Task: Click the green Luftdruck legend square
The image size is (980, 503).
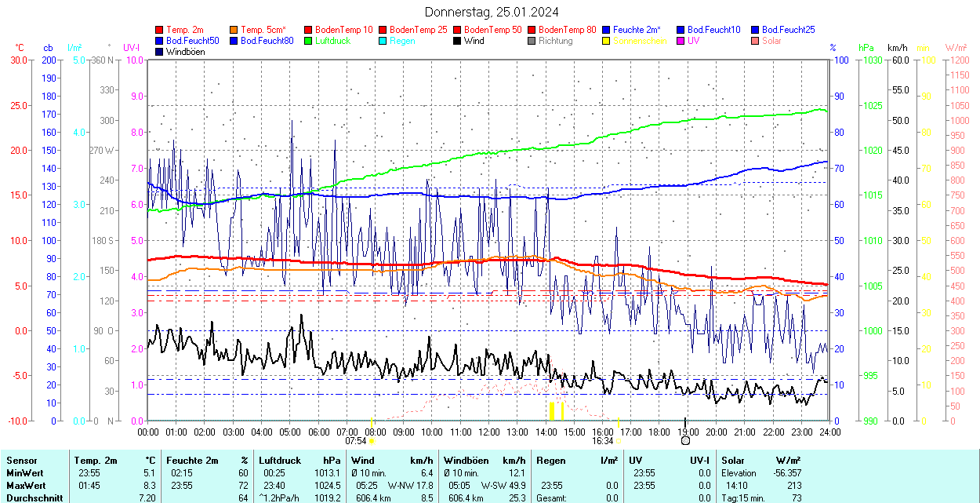Action: (x=308, y=41)
